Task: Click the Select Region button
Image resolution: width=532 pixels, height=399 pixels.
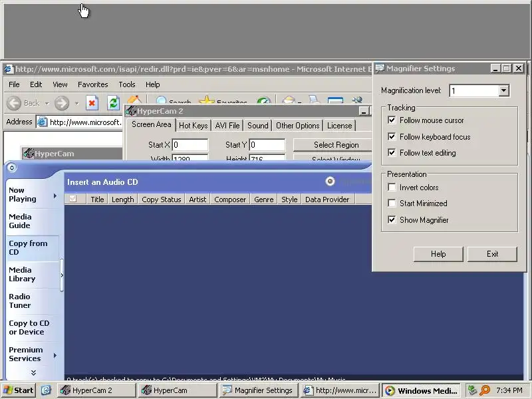Action: (332, 145)
